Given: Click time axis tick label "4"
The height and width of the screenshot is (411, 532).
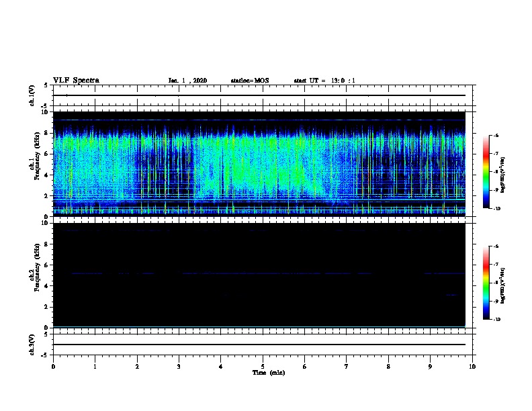Looking at the screenshot, I should (221, 367).
